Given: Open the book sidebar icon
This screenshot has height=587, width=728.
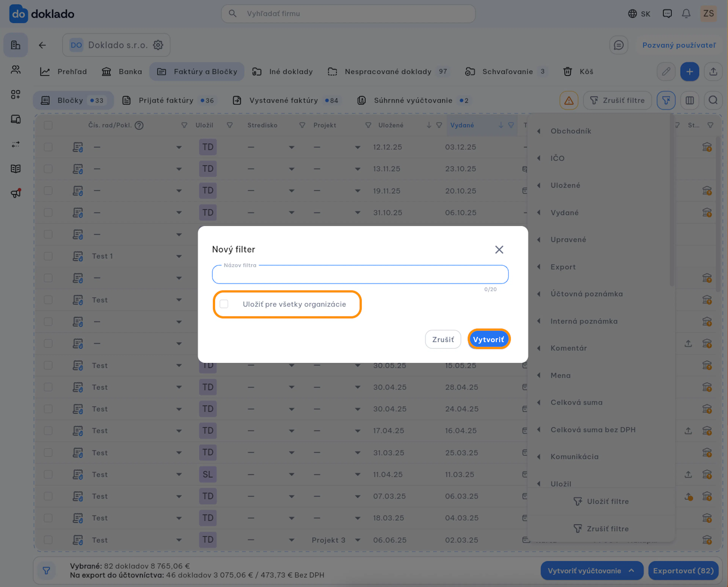Looking at the screenshot, I should click(x=16, y=169).
